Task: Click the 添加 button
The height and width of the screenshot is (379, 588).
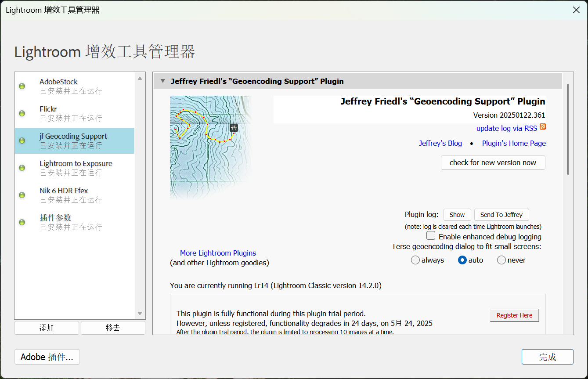Action: [x=47, y=328]
